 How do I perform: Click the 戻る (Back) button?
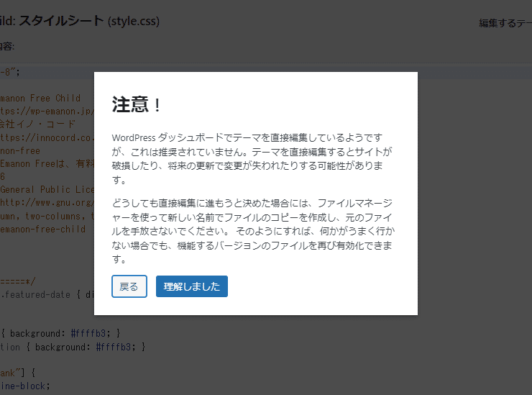coord(129,286)
